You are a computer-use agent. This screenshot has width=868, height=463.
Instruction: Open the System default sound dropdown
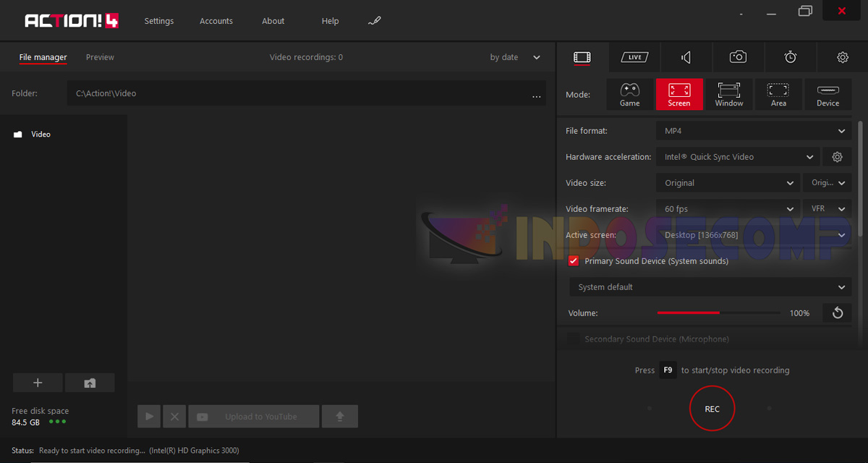(x=710, y=287)
